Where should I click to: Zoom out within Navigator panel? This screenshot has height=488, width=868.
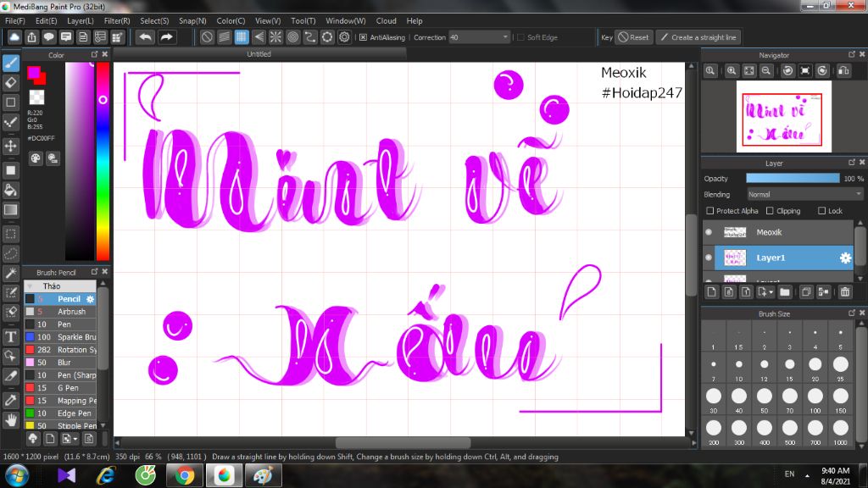766,71
